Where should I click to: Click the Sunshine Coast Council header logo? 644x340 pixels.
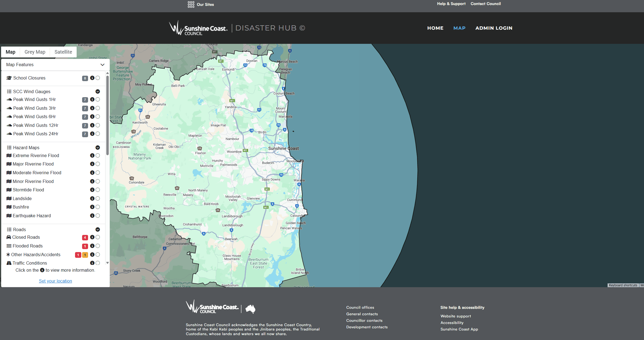tap(198, 28)
